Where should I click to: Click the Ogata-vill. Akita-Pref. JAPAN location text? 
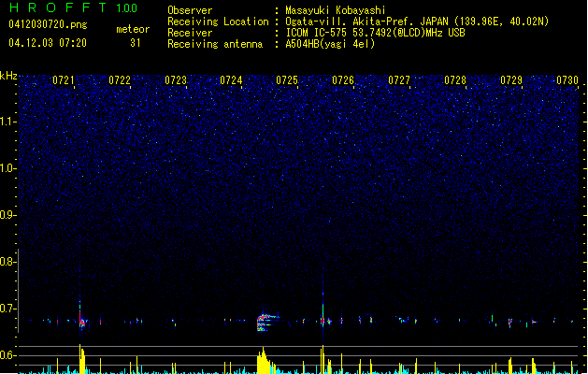[417, 22]
